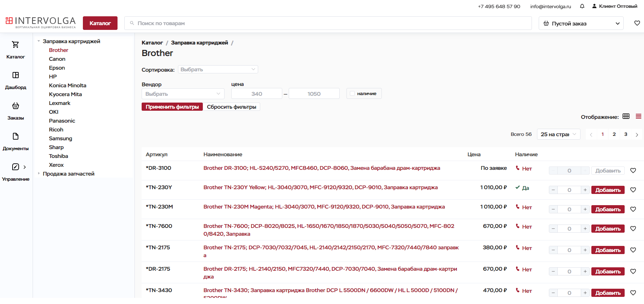Increase quantity for TN-230M
Viewport: 644px width, 304px height.
point(585,209)
